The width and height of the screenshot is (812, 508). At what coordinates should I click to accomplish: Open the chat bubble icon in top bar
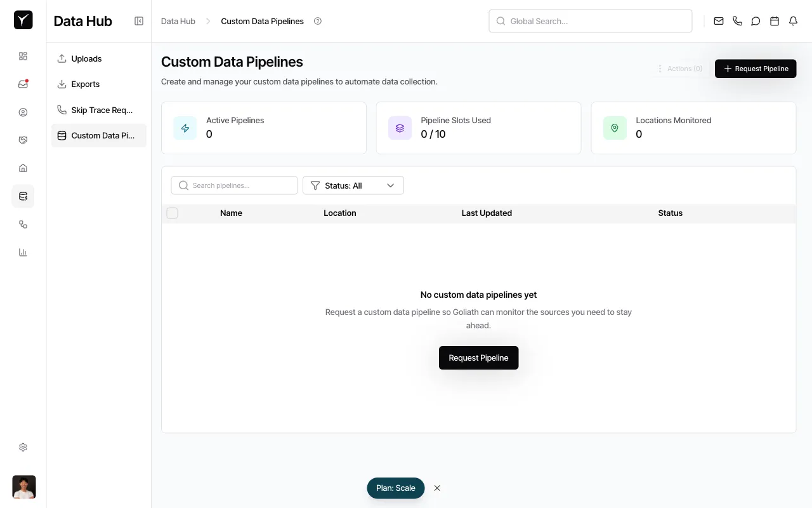click(756, 21)
